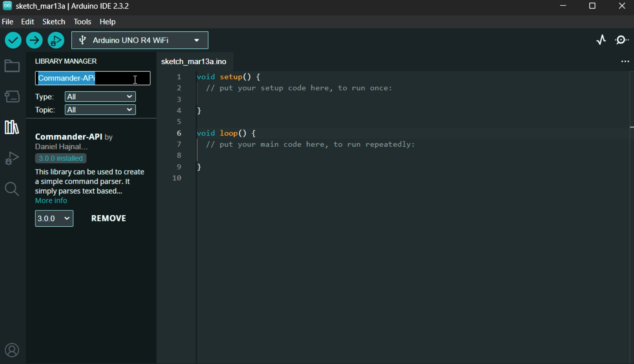Open the Serial Plotter
The image size is (634, 364).
(x=601, y=39)
